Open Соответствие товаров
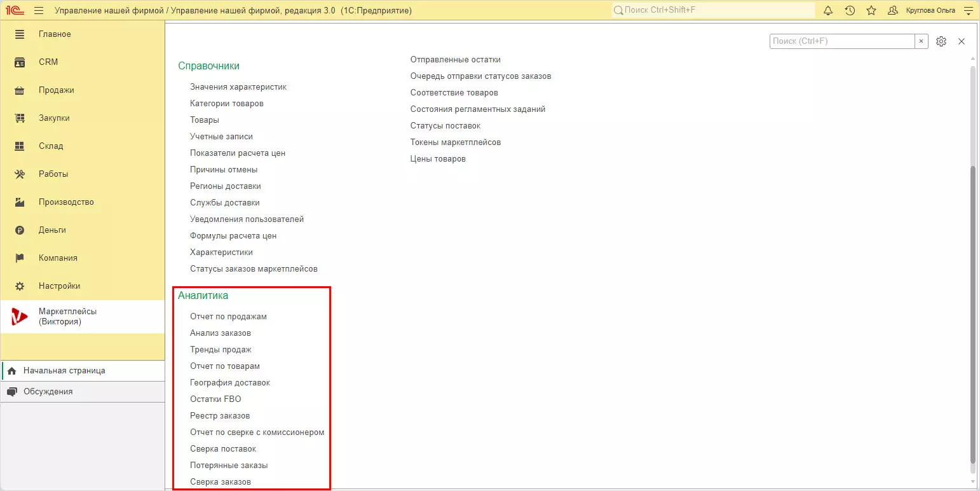This screenshot has height=491, width=980. (454, 93)
